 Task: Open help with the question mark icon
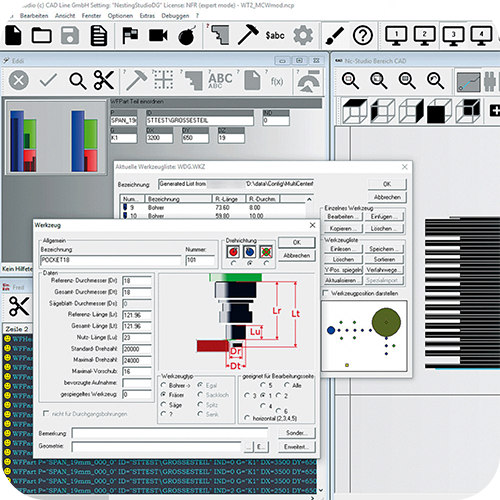(363, 35)
